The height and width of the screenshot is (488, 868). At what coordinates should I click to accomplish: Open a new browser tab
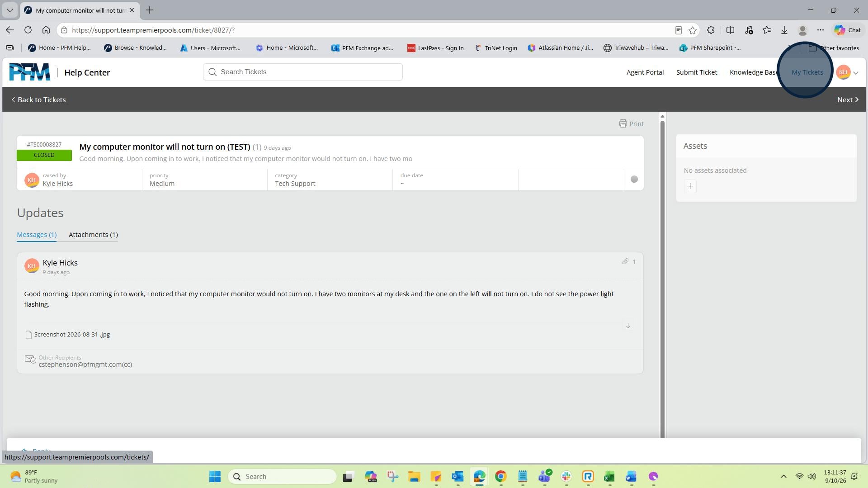click(x=150, y=10)
